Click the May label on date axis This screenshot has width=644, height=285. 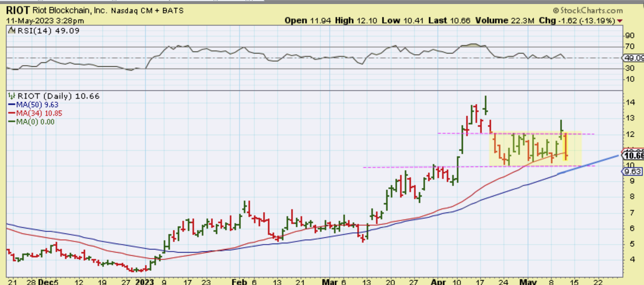click(x=528, y=282)
